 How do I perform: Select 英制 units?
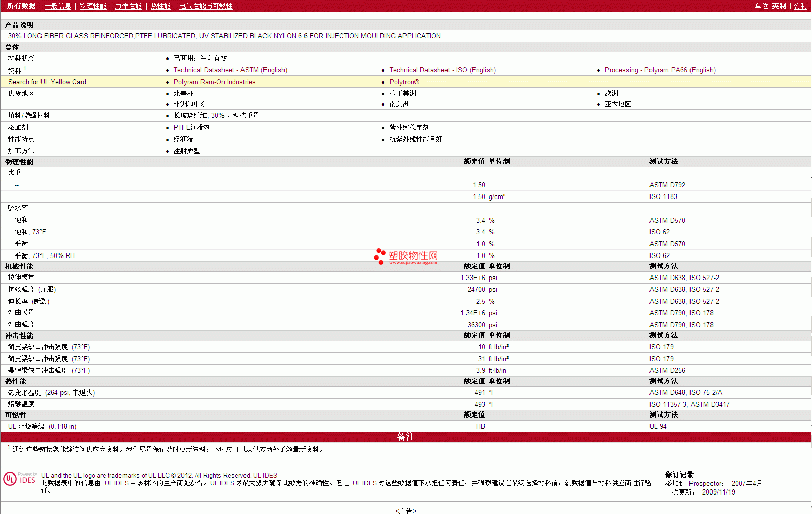(x=779, y=6)
